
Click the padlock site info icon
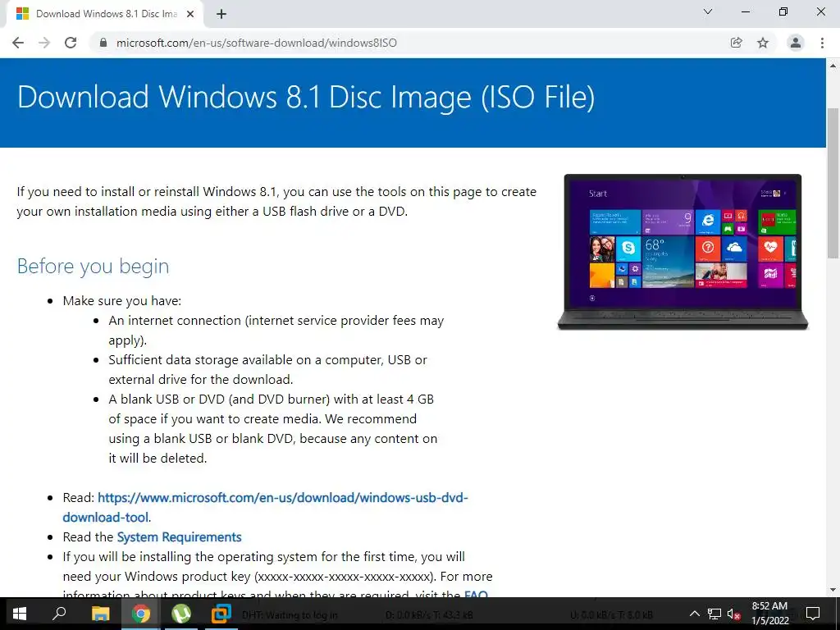pyautogui.click(x=103, y=43)
